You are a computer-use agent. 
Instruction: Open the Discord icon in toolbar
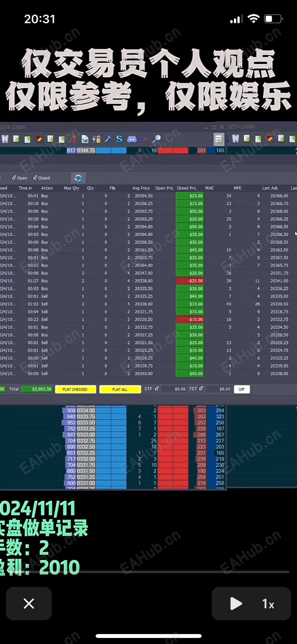[132, 139]
